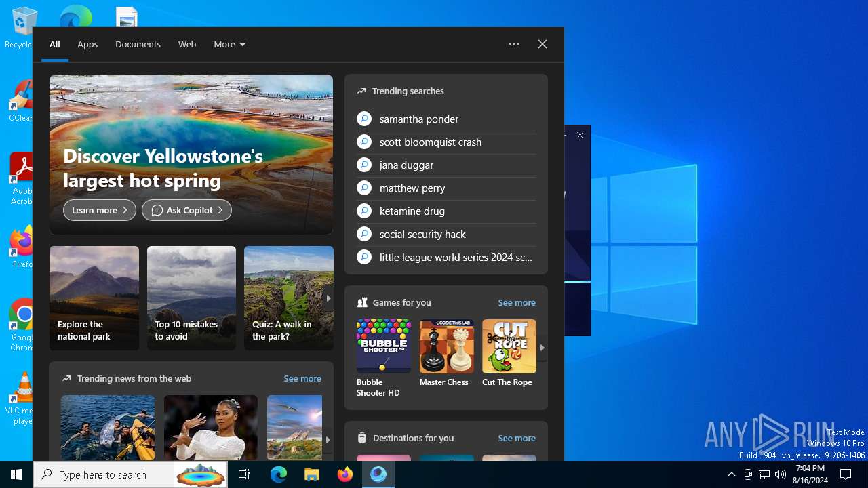868x488 pixels.
Task: Switch to the Apps tab
Action: click(x=87, y=44)
